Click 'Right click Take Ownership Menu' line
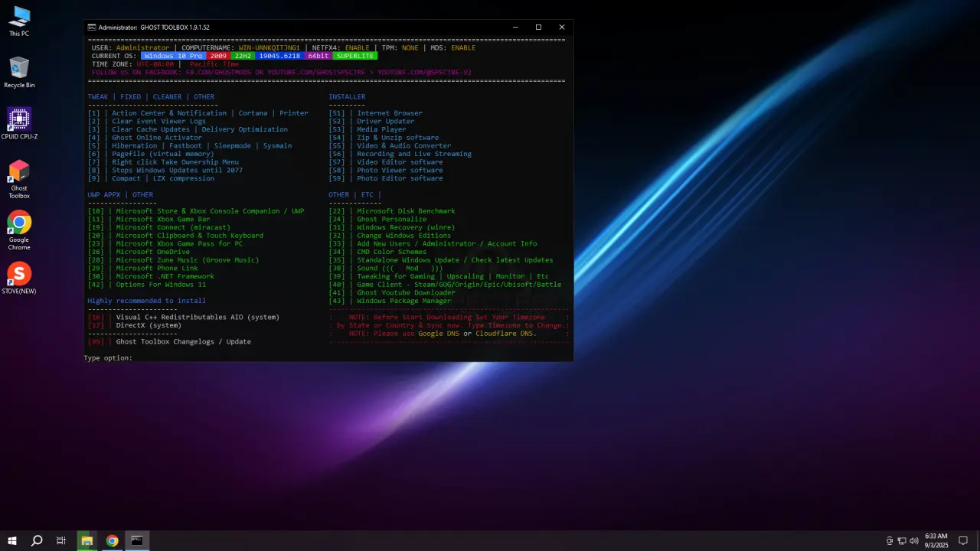The height and width of the screenshot is (551, 980). click(x=163, y=162)
